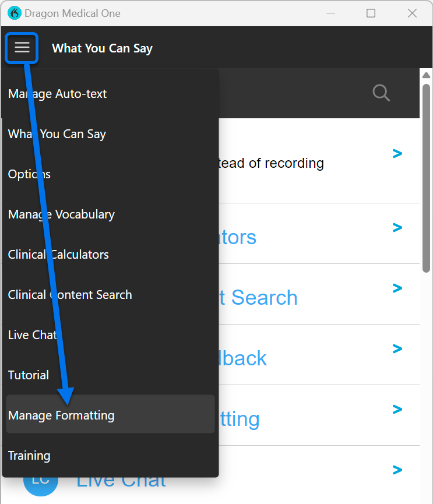The height and width of the screenshot is (504, 433).
Task: Select Manage Vocabulary in the menu
Action: point(61,214)
